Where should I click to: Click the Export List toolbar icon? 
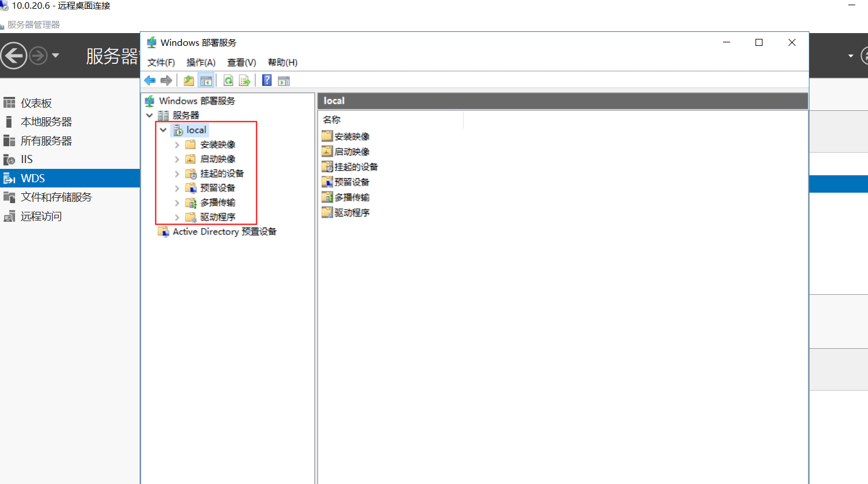point(245,81)
